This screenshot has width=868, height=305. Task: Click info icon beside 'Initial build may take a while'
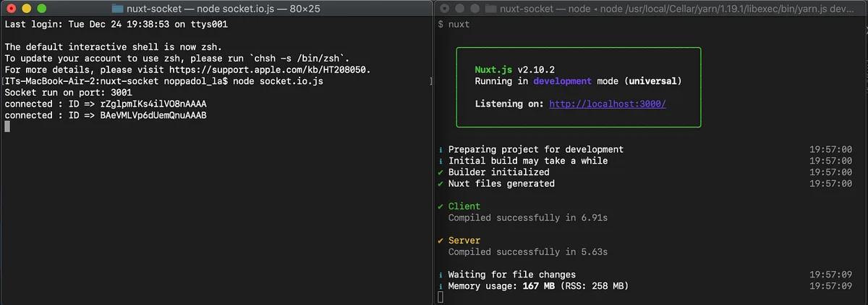(x=441, y=161)
